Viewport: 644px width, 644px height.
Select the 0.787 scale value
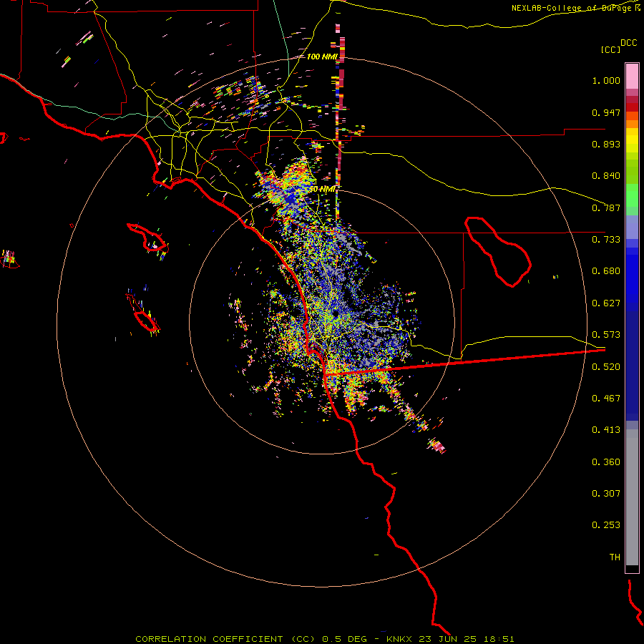(x=606, y=208)
